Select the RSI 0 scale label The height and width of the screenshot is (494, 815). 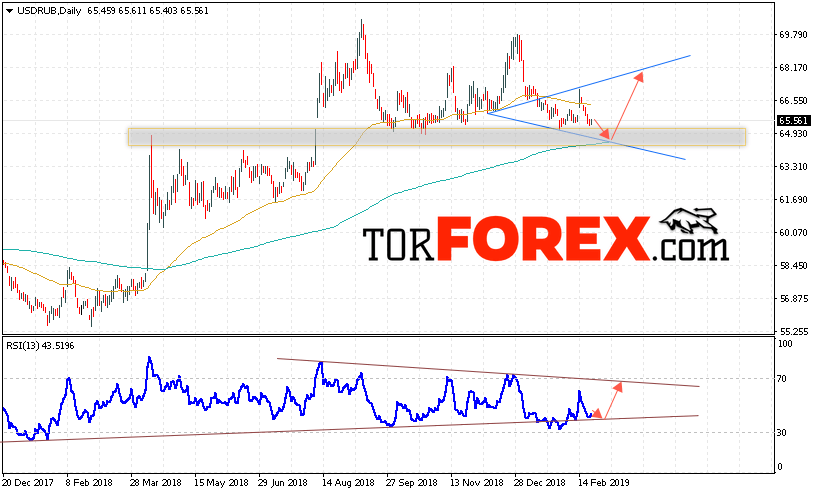780,466
